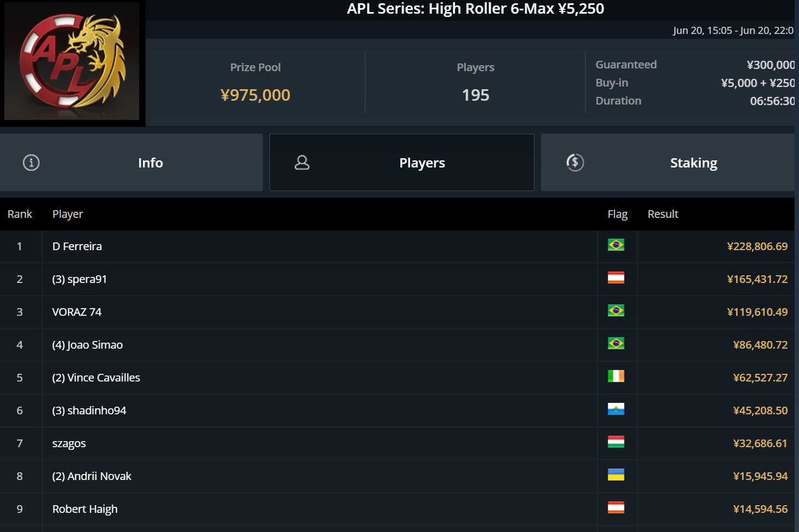The width and height of the screenshot is (799, 532).
Task: Select player VORAZ 74
Action: point(77,312)
